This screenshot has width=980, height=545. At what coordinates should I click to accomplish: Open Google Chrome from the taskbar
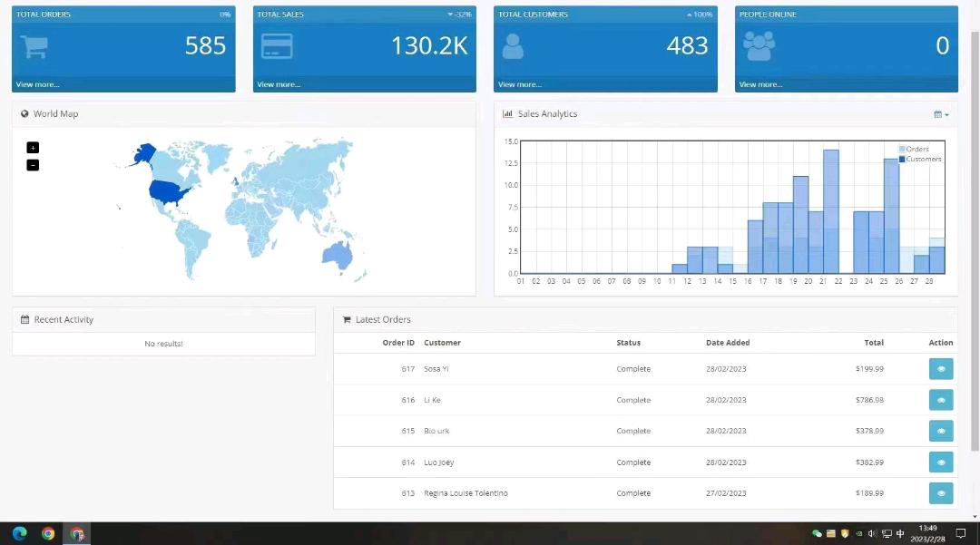pyautogui.click(x=48, y=533)
